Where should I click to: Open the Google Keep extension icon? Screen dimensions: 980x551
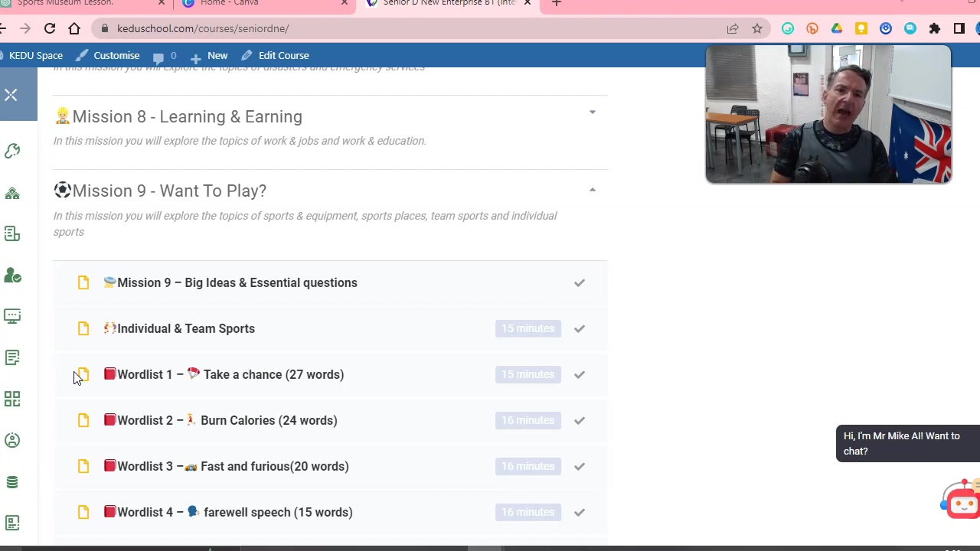click(x=861, y=28)
